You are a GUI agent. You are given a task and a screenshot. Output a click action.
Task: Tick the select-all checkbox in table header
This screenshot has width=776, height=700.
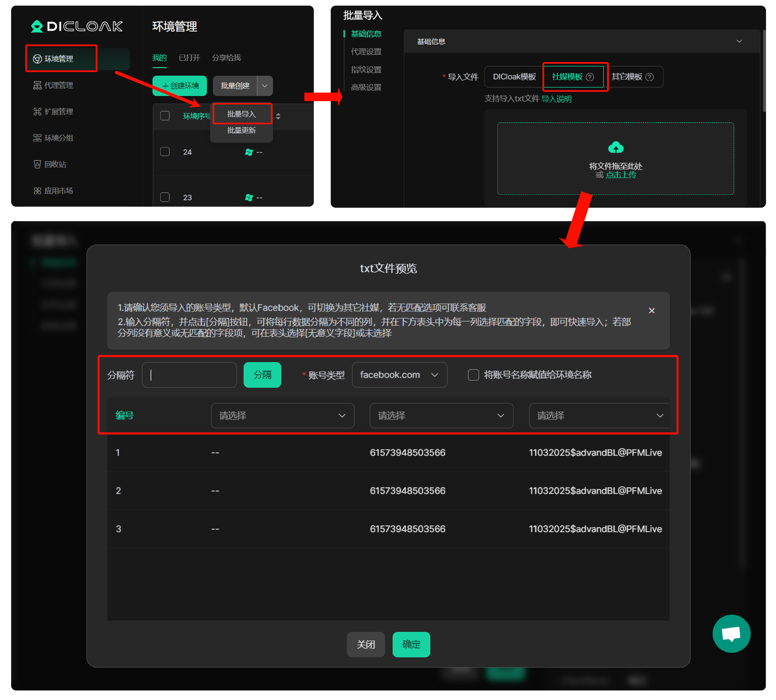tap(165, 116)
